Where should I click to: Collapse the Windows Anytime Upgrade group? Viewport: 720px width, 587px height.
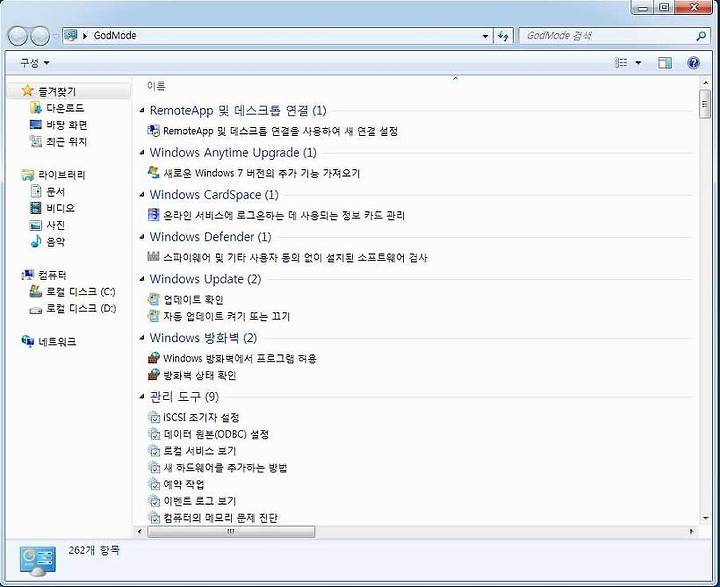[142, 152]
